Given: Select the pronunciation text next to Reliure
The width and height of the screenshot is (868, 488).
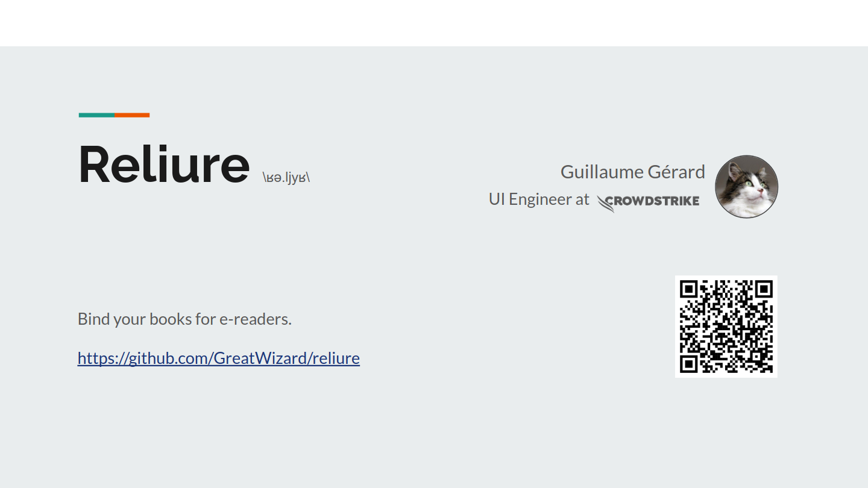Looking at the screenshot, I should [285, 176].
